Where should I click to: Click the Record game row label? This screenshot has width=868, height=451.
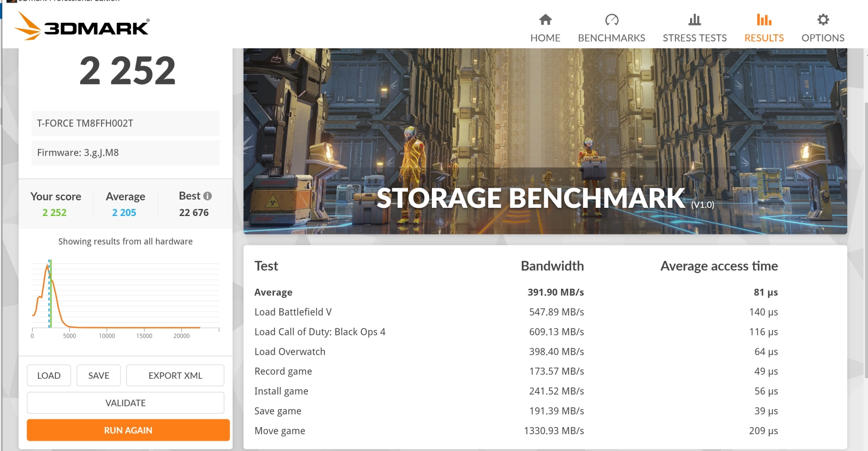(x=283, y=371)
